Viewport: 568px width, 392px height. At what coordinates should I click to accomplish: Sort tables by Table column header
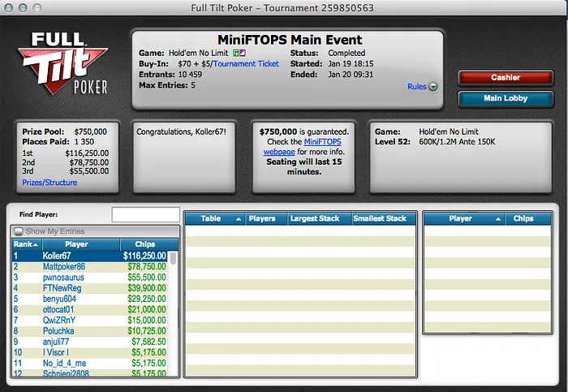pyautogui.click(x=214, y=218)
